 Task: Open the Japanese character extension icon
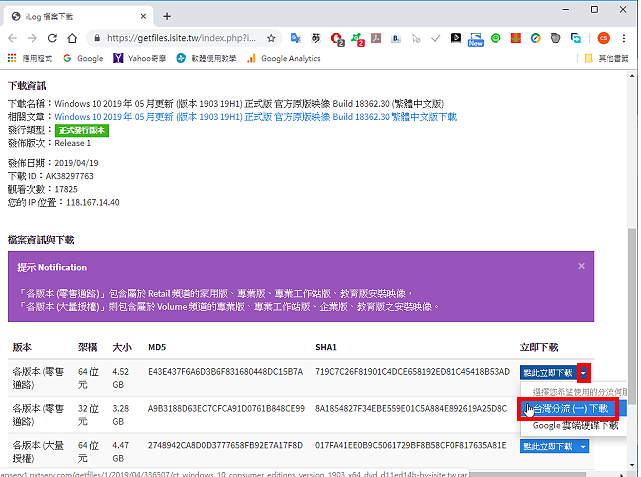tap(316, 38)
